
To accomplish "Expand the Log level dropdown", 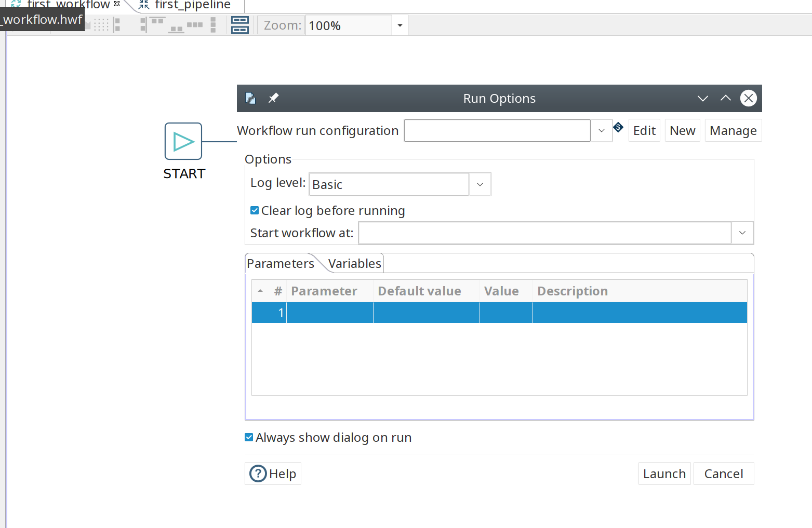I will pos(480,185).
